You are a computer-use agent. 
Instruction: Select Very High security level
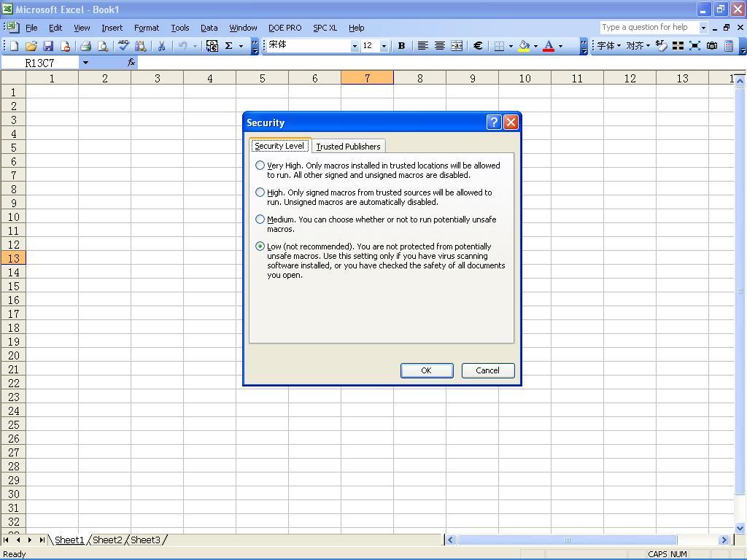click(x=260, y=166)
